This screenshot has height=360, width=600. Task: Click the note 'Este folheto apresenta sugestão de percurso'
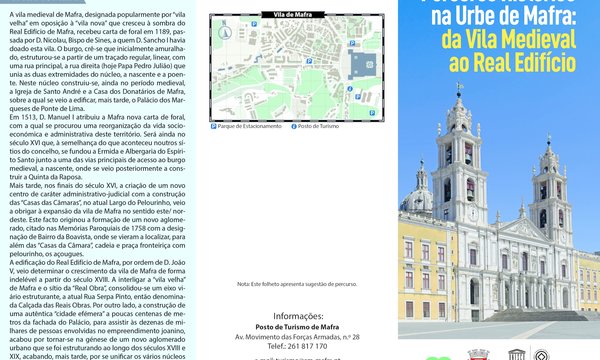[x=304, y=284]
